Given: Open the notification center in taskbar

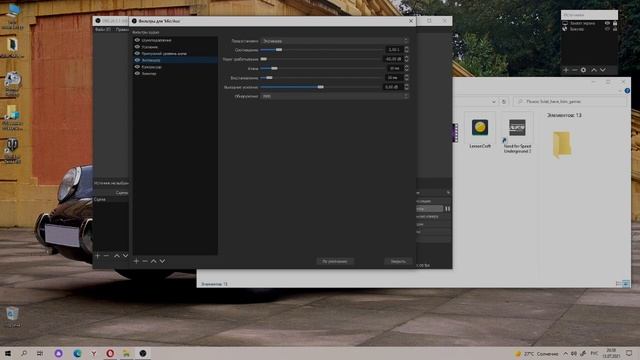Looking at the screenshot, I should 629,353.
